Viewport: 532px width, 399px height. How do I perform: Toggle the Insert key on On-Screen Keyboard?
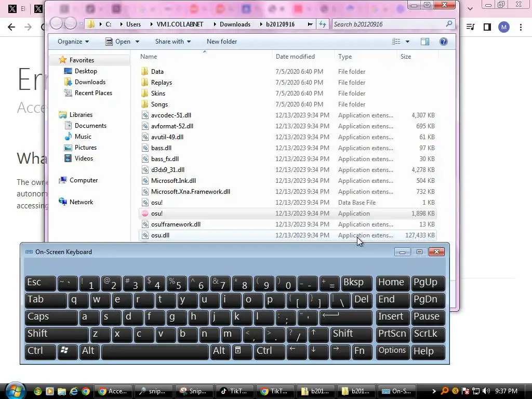(x=393, y=317)
